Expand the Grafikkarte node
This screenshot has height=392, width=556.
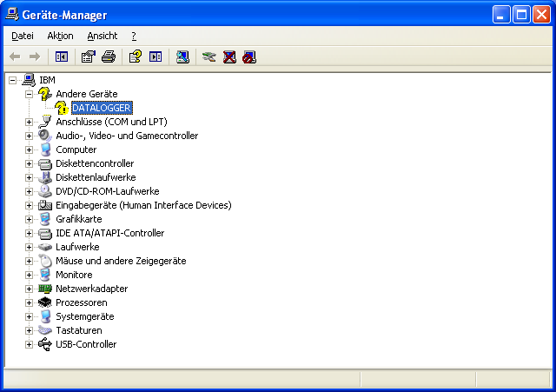[x=29, y=219]
